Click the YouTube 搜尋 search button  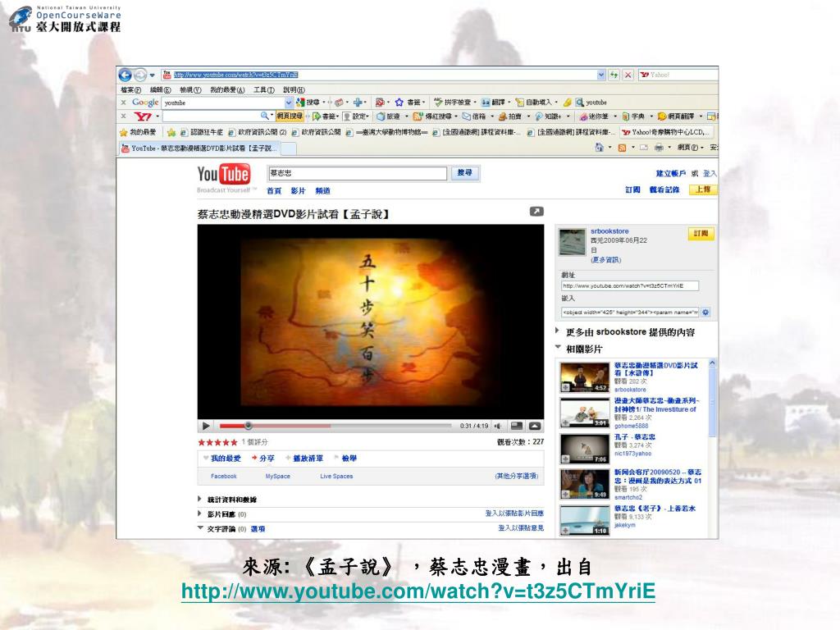464,173
